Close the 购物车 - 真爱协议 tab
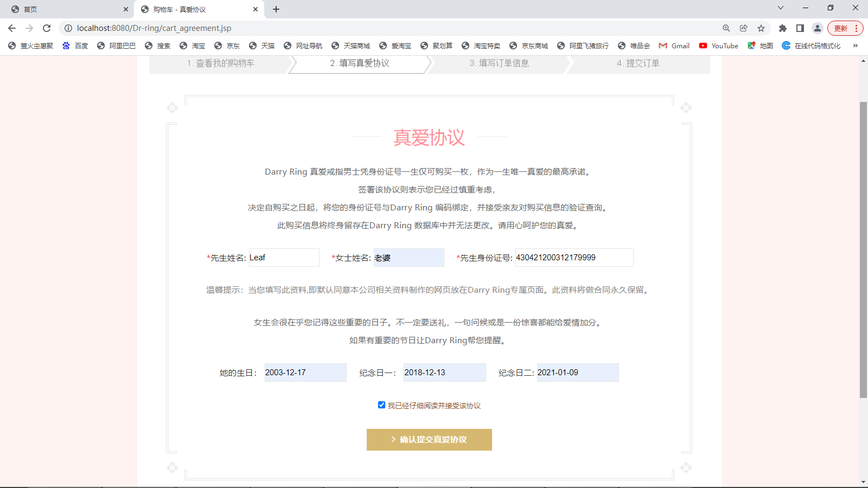Screen dimensions: 868x488 256,9
